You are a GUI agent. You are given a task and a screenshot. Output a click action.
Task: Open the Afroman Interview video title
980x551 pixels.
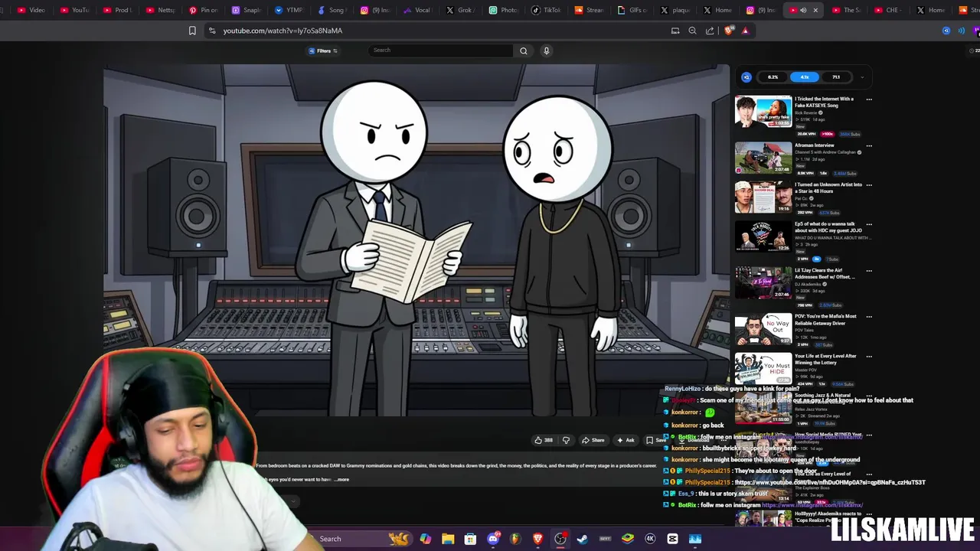coord(814,145)
